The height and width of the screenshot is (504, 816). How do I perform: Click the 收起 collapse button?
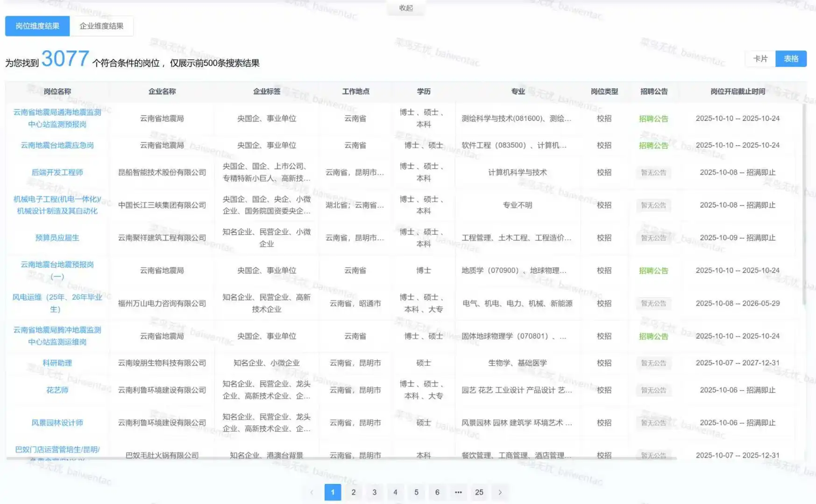tap(405, 7)
